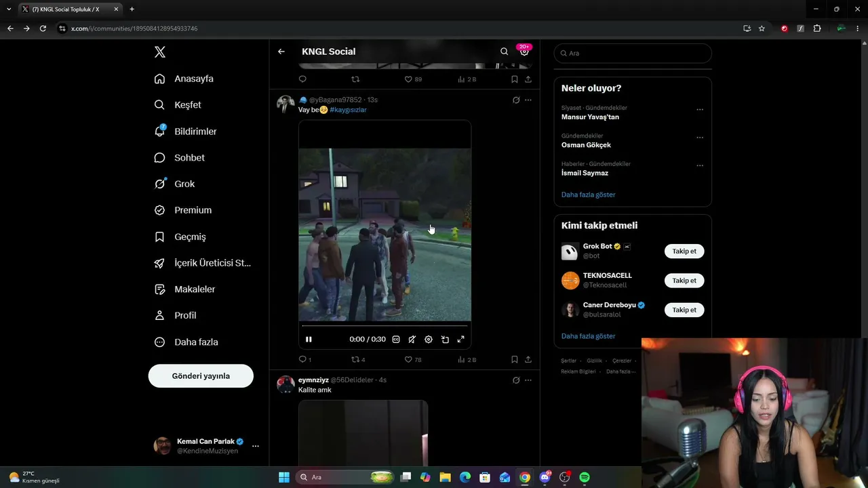Open options for Mansur Yavaş'tan trend
This screenshot has width=868, height=488.
pyautogui.click(x=700, y=109)
